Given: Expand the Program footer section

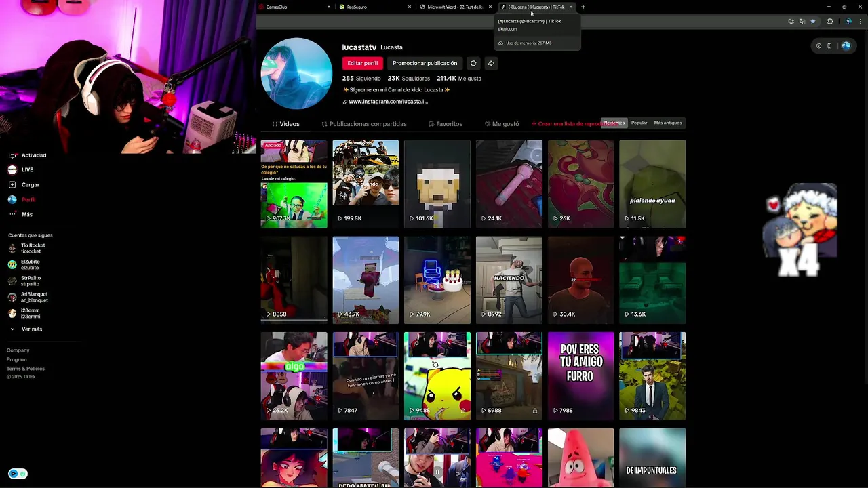Looking at the screenshot, I should 17,359.
